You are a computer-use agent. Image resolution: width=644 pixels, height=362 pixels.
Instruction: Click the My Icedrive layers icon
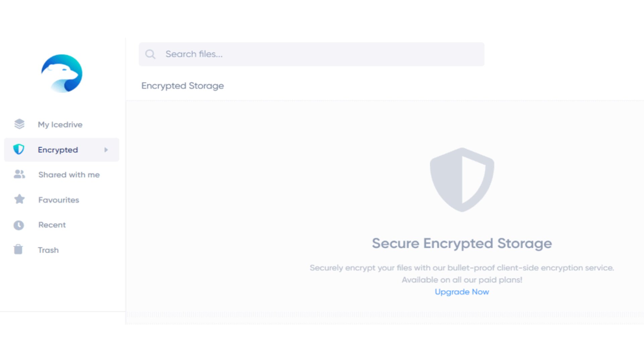coord(19,124)
